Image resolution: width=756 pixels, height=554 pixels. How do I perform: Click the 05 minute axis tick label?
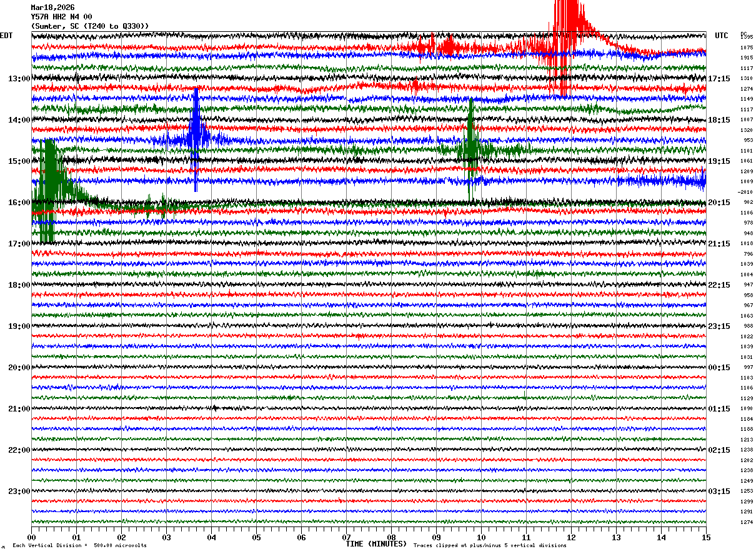[x=256, y=537]
